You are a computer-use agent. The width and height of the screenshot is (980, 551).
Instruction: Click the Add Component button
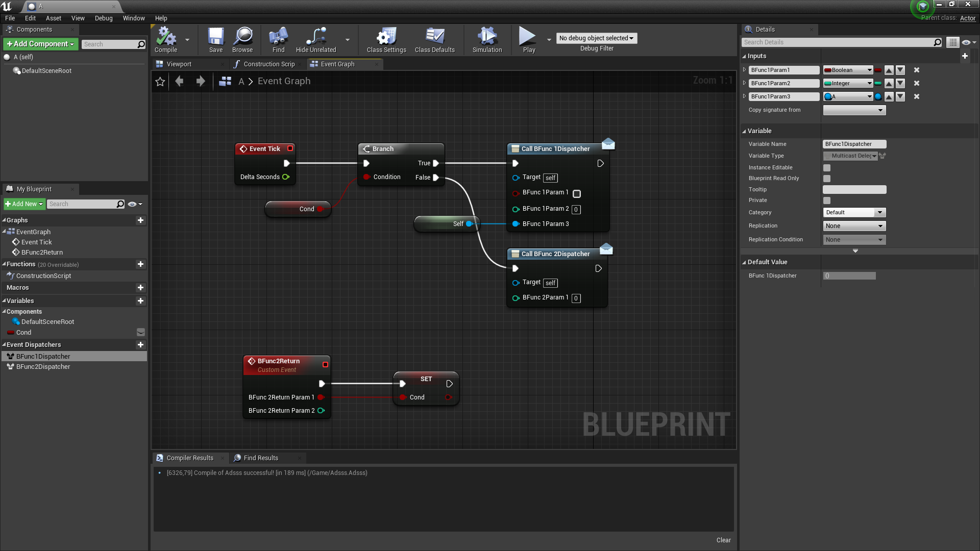(x=41, y=44)
